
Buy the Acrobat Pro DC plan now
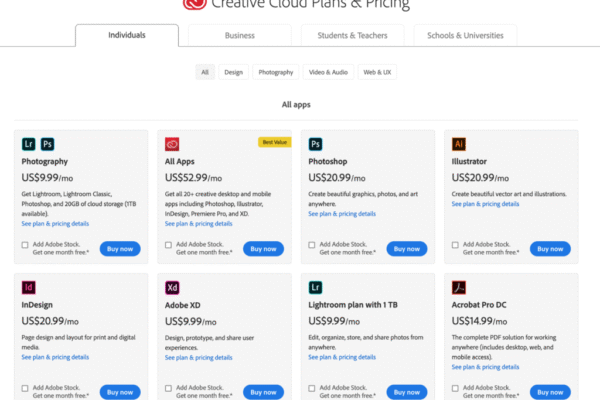tap(550, 392)
